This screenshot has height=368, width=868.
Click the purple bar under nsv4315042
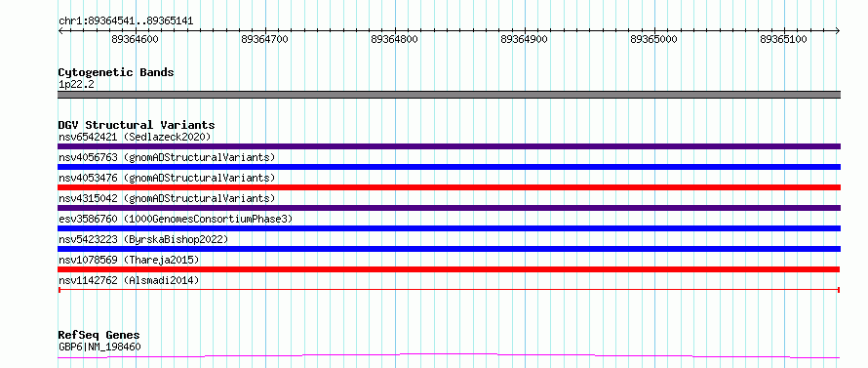coord(449,208)
